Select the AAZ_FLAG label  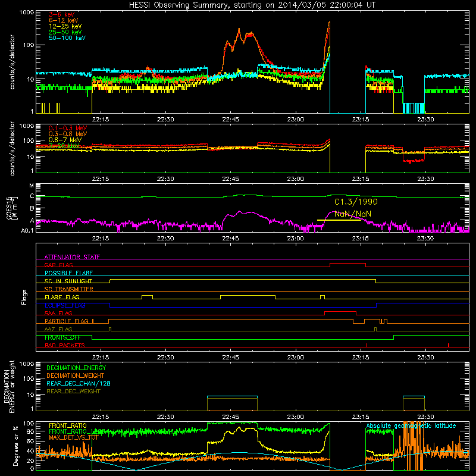click(58, 329)
